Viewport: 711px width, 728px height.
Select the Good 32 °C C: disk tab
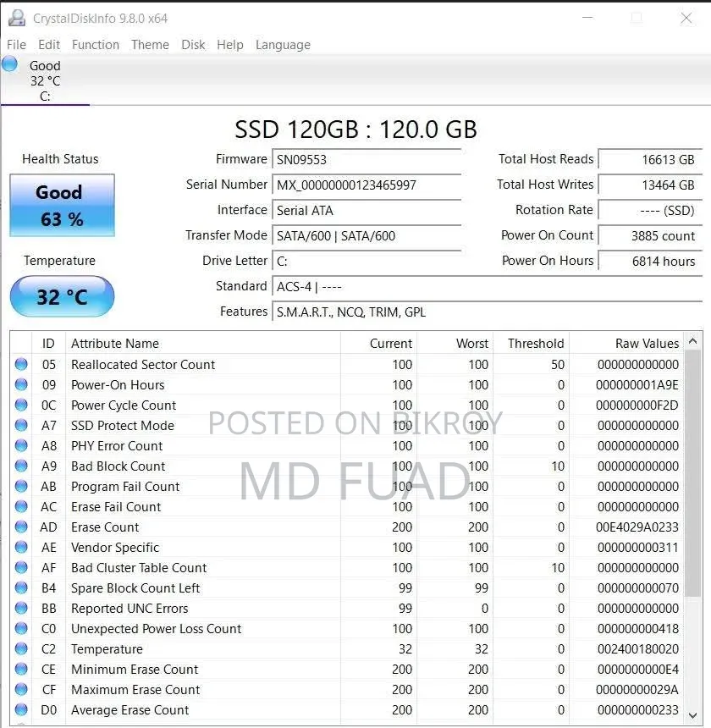[x=45, y=80]
